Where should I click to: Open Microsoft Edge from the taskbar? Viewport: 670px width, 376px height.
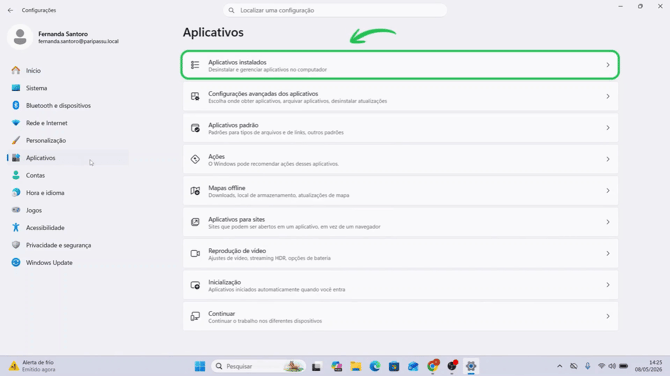click(375, 366)
